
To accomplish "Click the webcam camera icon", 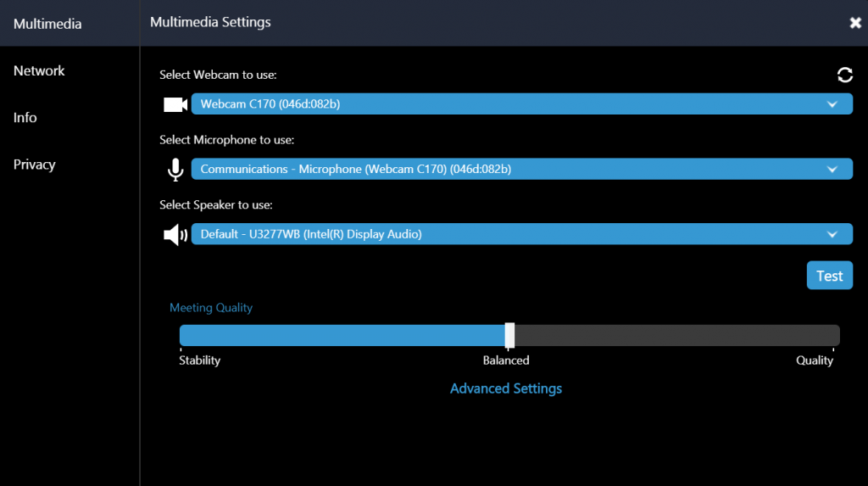I will (x=175, y=104).
